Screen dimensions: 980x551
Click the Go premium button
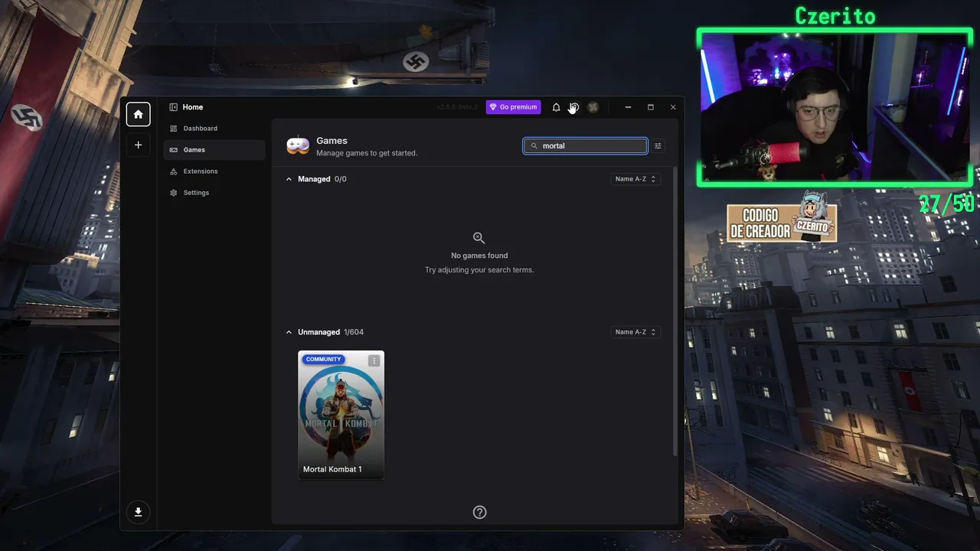(514, 107)
